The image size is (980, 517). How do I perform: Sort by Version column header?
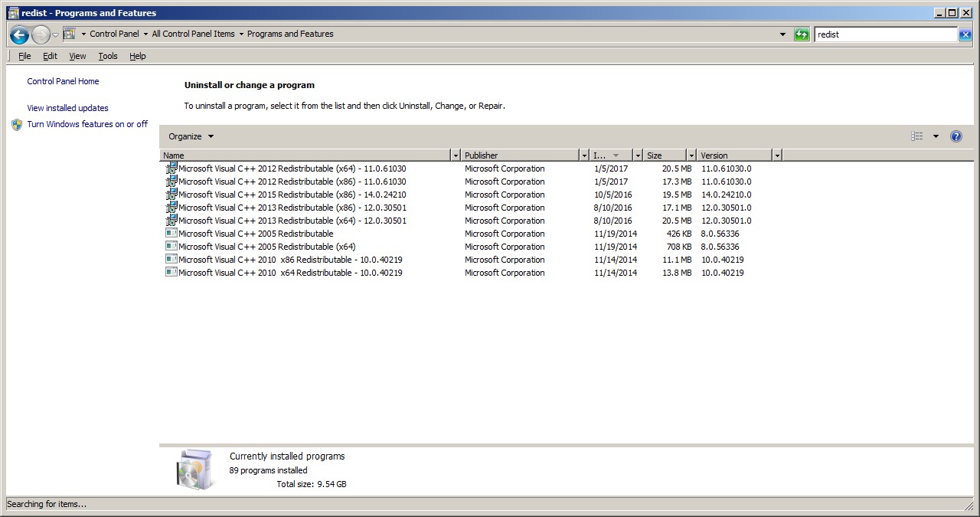pos(735,155)
